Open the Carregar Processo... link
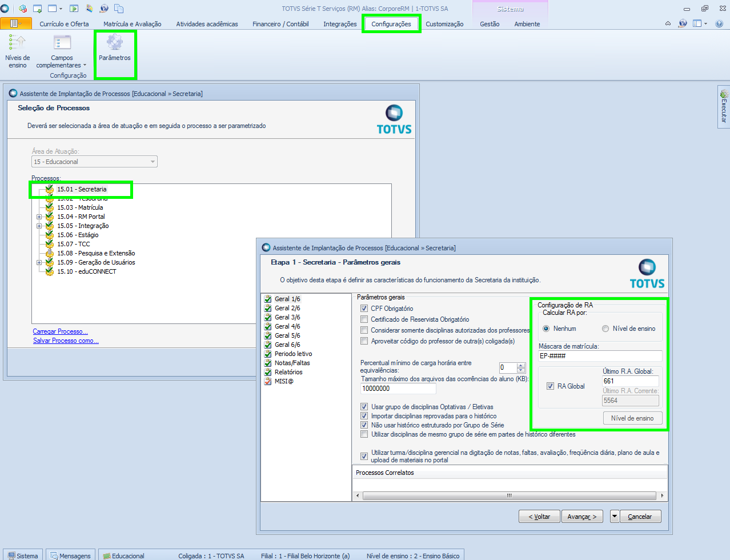The image size is (730, 560). click(60, 331)
